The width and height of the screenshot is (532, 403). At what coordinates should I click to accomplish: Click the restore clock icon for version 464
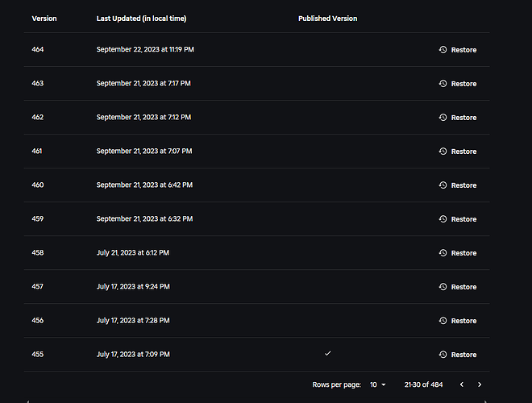coord(443,49)
